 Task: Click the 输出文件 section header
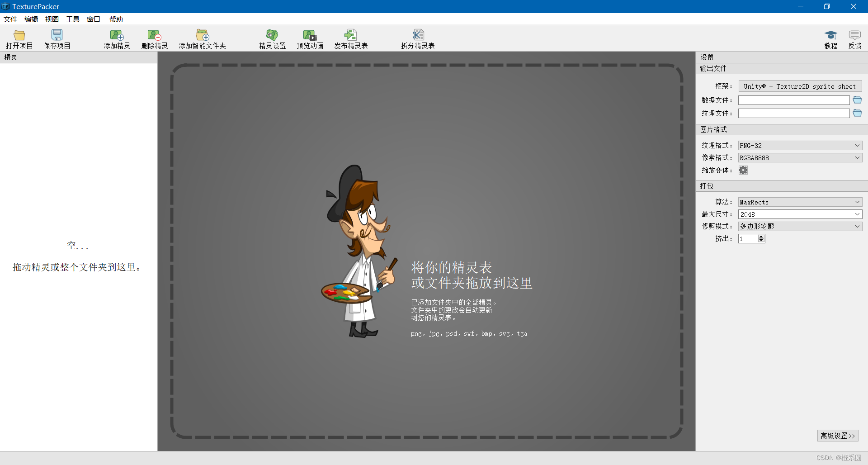[782, 68]
